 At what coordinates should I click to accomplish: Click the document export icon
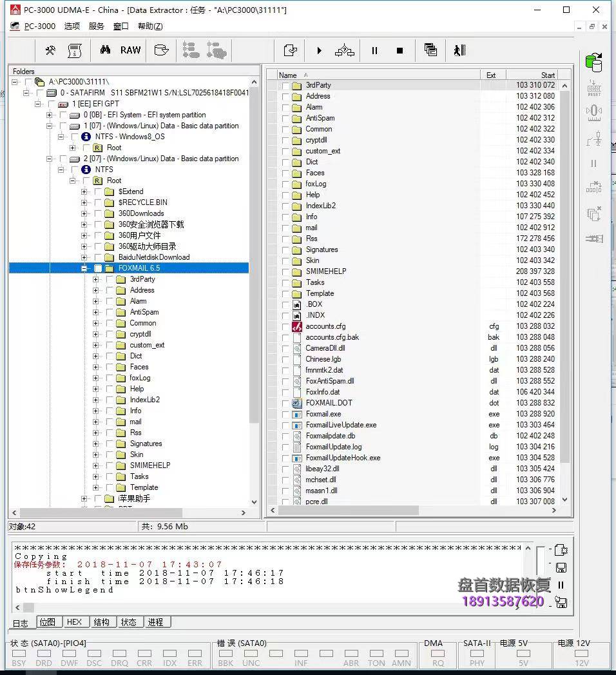(x=291, y=50)
